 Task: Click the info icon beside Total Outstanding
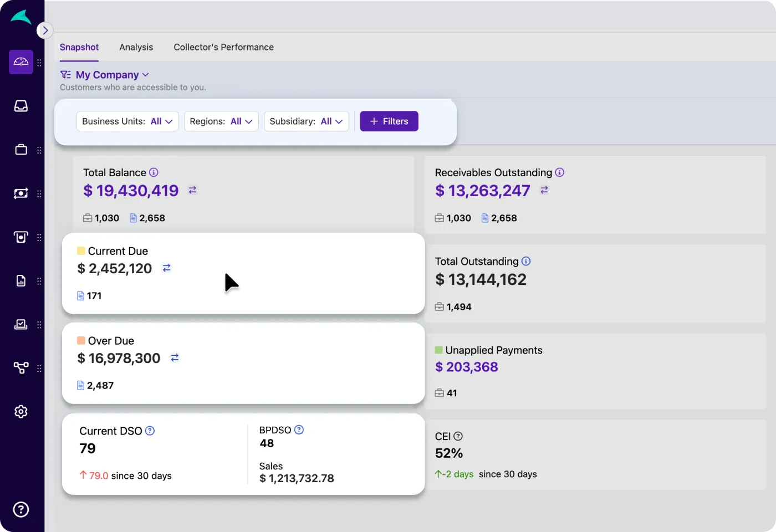pyautogui.click(x=526, y=261)
